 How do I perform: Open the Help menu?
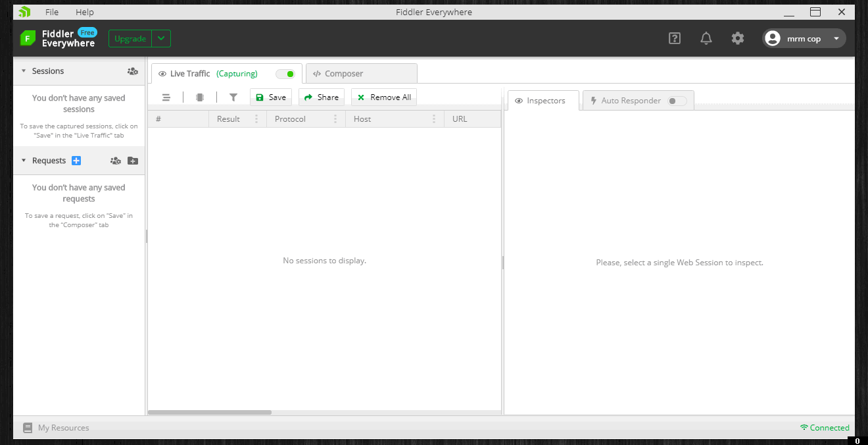(85, 12)
